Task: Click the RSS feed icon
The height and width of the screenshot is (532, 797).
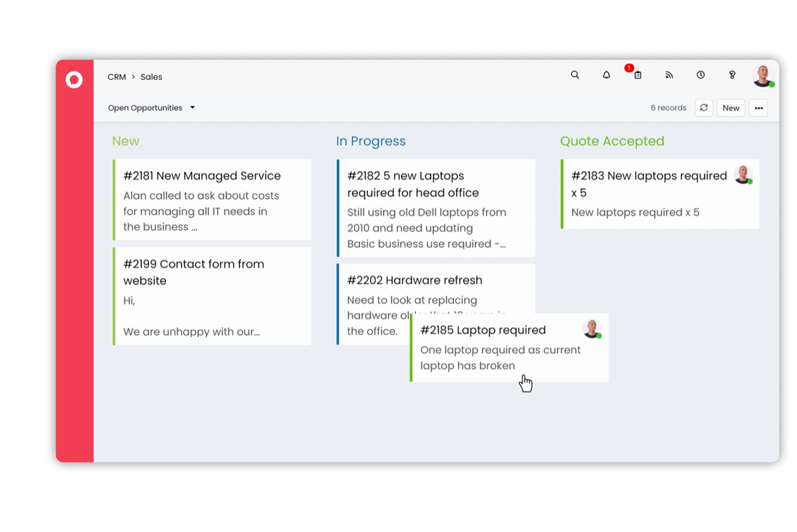Action: tap(669, 75)
